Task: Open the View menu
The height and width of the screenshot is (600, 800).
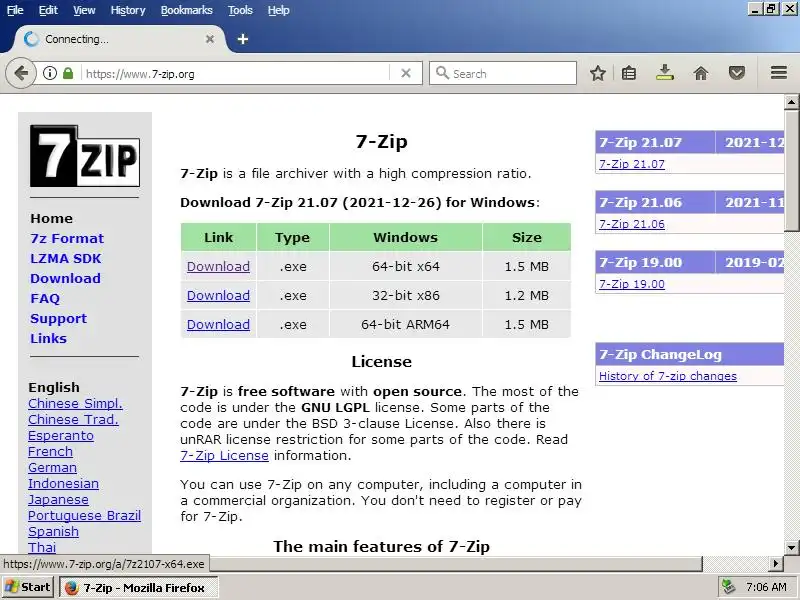Action: point(84,10)
